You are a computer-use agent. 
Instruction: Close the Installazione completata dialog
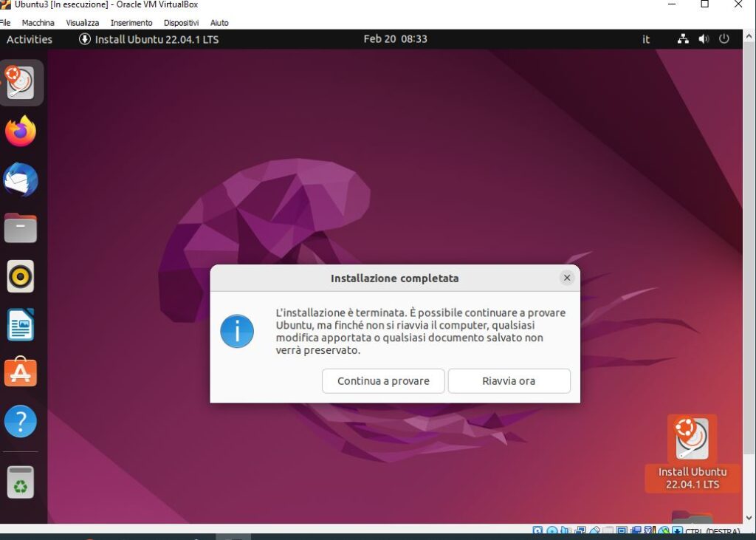pyautogui.click(x=567, y=278)
